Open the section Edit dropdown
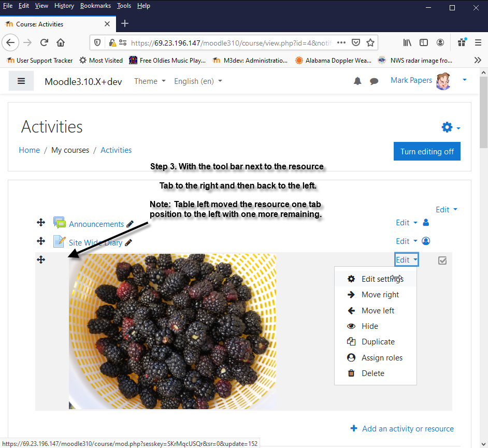488x448 pixels. 446,210
